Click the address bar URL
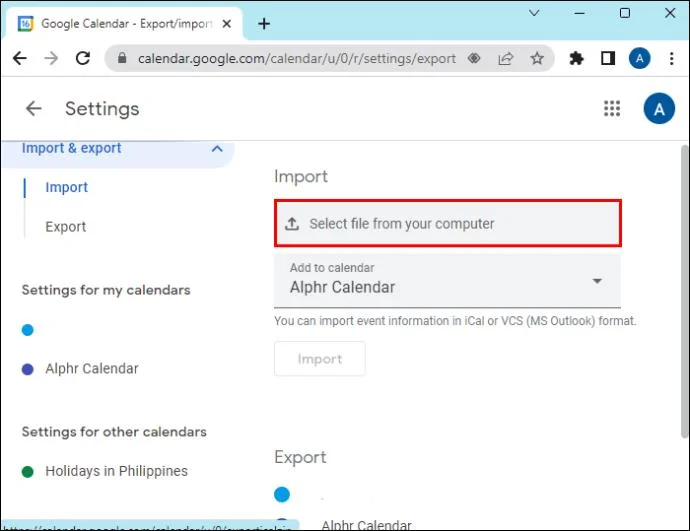 297,59
